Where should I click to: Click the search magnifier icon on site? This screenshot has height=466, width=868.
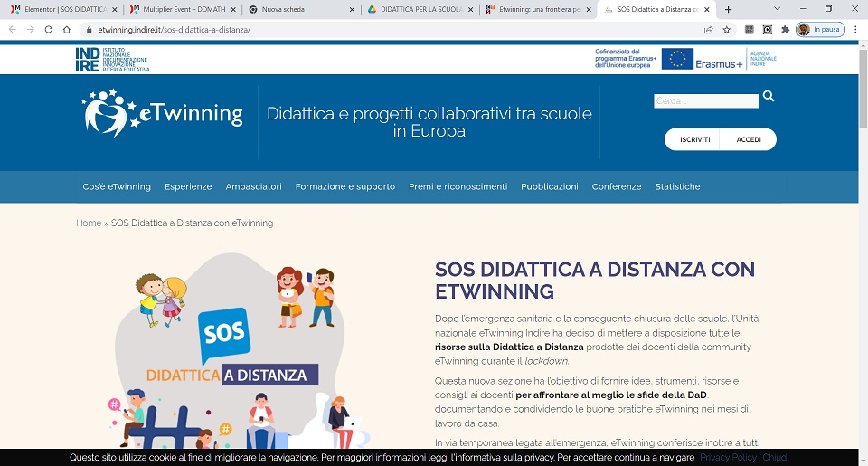click(x=769, y=97)
